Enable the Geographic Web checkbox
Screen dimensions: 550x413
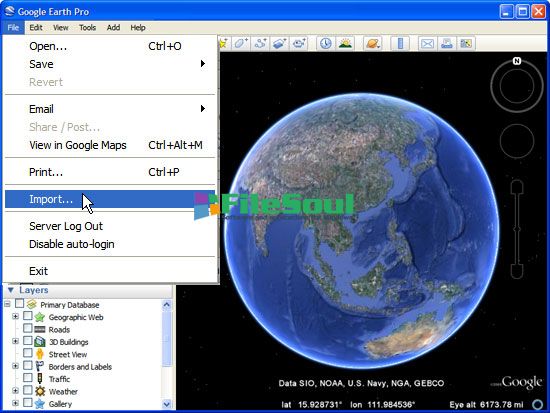tap(28, 316)
